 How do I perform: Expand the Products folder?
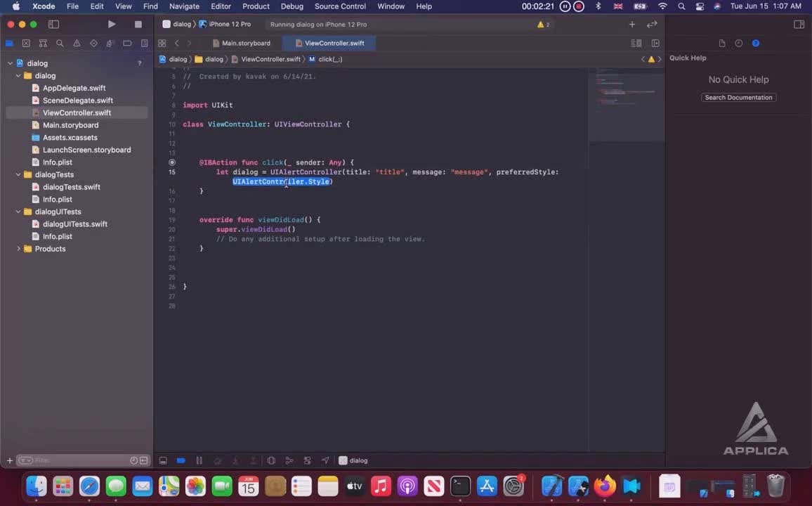pos(19,249)
